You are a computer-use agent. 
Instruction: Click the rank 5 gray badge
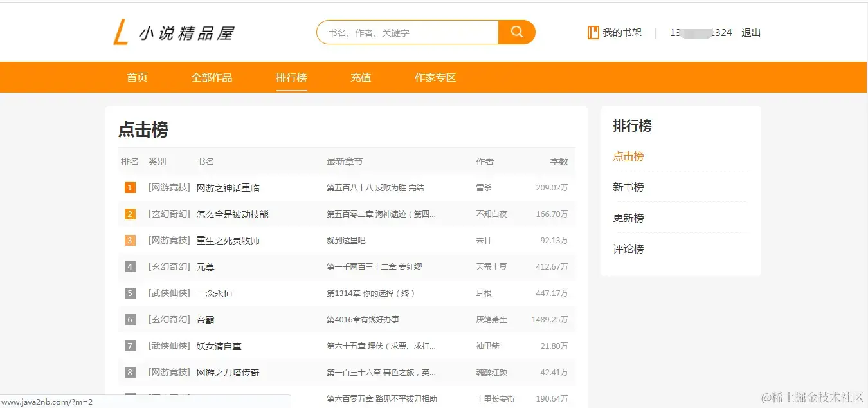click(130, 293)
